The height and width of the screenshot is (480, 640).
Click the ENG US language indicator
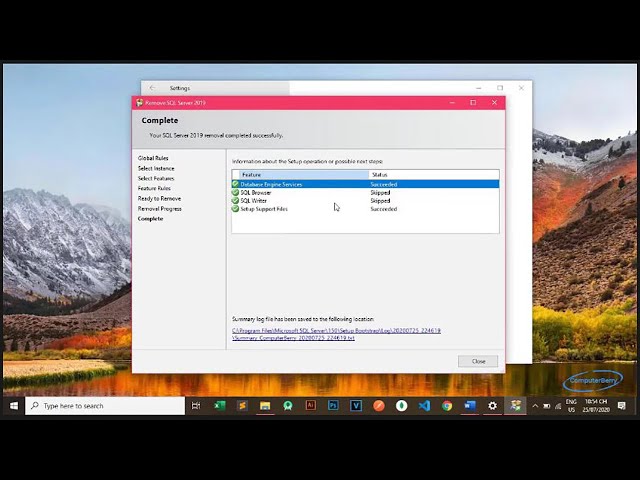pos(571,406)
